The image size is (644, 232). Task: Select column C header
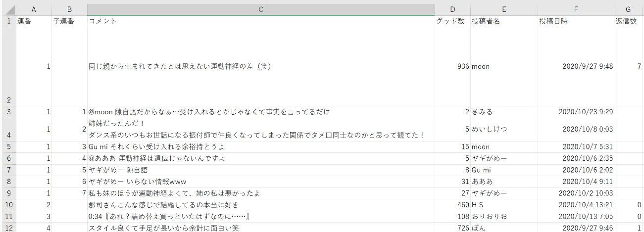pos(261,9)
